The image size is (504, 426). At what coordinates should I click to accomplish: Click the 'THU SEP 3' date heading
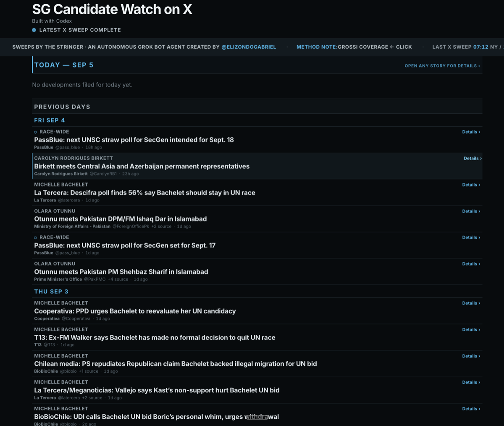pos(51,292)
